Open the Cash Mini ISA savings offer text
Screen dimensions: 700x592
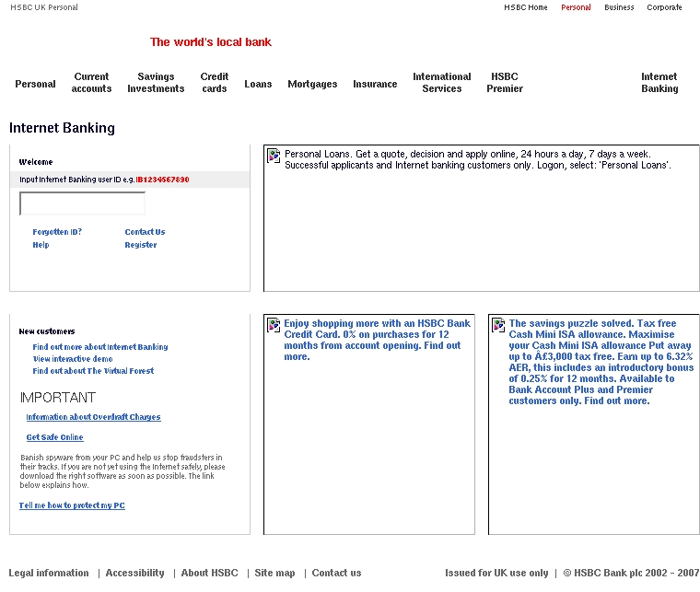point(601,362)
